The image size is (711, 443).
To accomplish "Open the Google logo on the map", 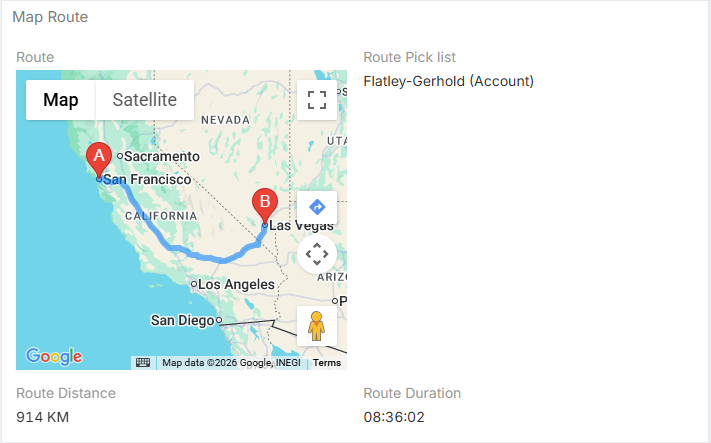I will pos(54,356).
